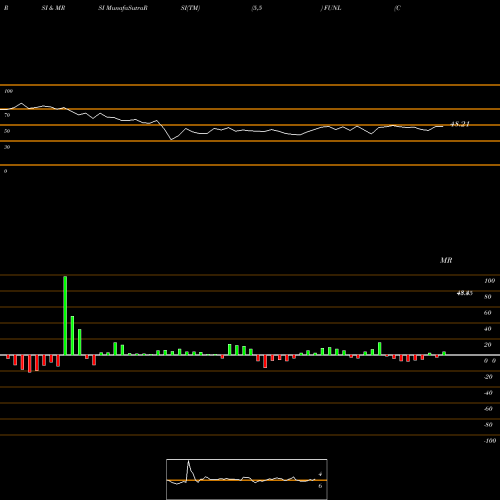The width and height of the screenshot is (500, 500).
Task: Click the '(5,5' parameter text in header
Action: (257, 8)
